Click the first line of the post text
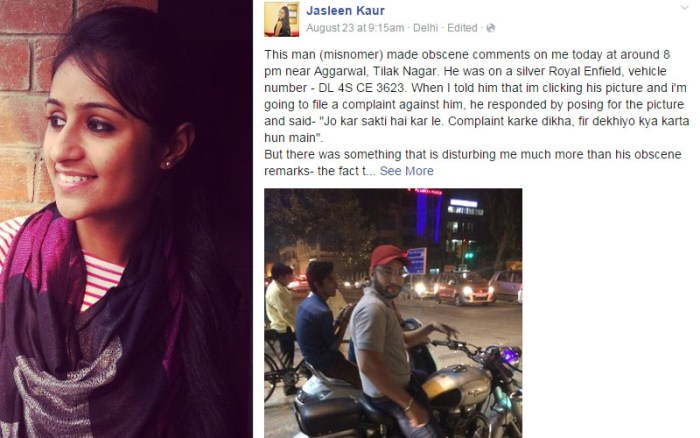The image size is (700, 438). click(x=467, y=54)
